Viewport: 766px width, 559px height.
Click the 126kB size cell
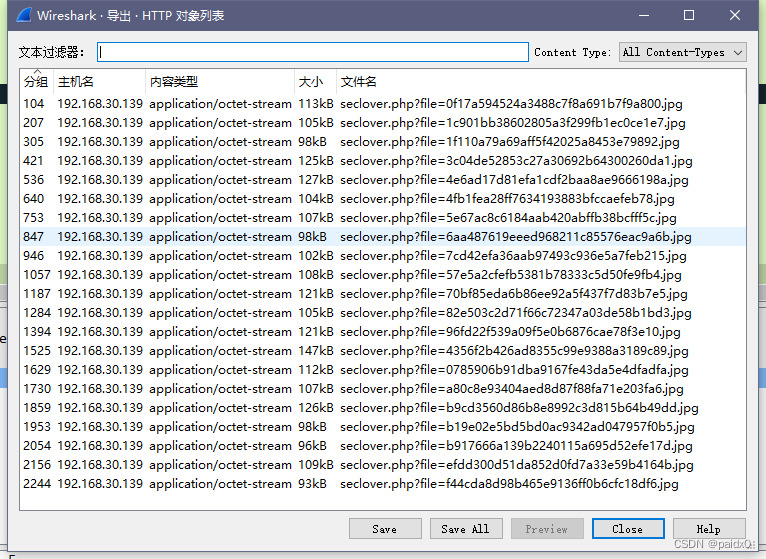[316, 408]
